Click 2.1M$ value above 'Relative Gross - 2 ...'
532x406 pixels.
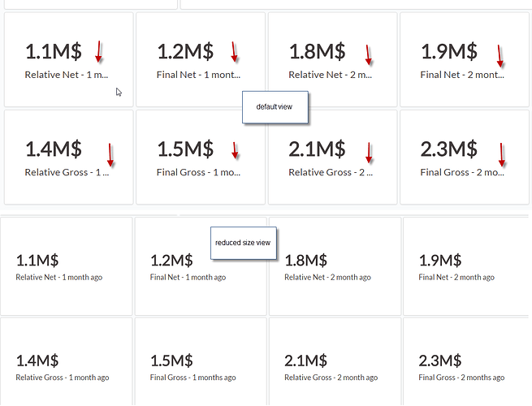click(318, 149)
